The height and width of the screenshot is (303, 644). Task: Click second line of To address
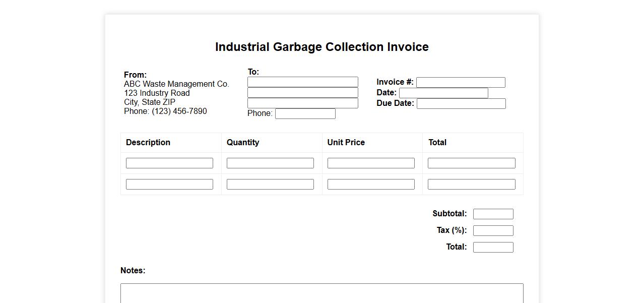click(303, 93)
